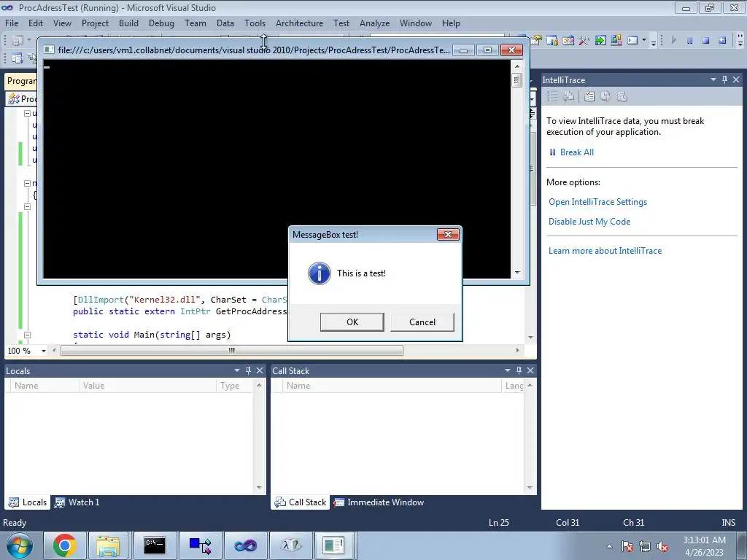747x560 pixels.
Task: Click the console window title bar icon
Action: pyautogui.click(x=49, y=50)
